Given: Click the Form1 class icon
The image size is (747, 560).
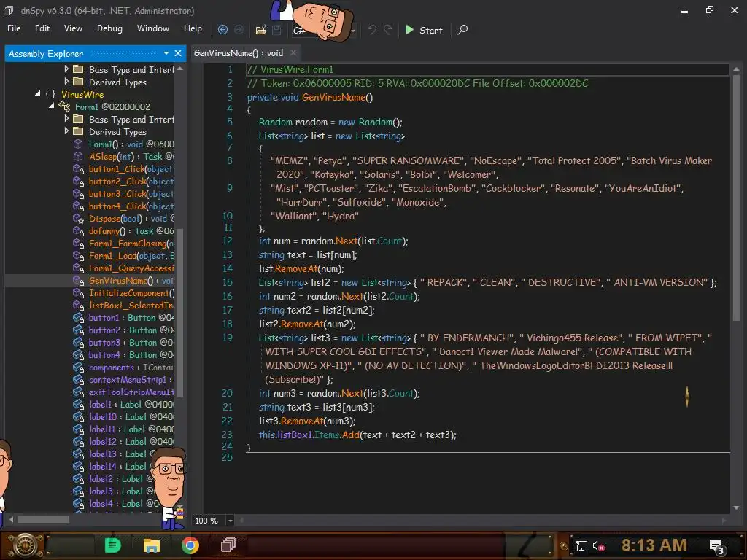Looking at the screenshot, I should 64,106.
